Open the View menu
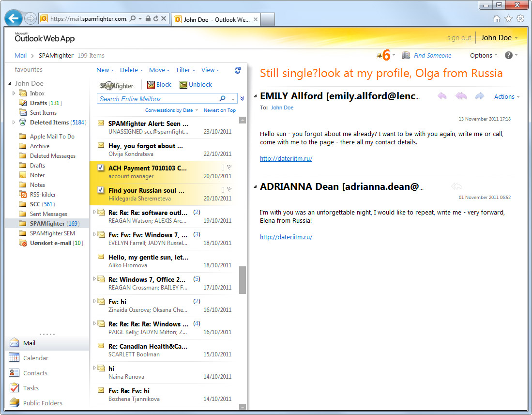 (210, 70)
